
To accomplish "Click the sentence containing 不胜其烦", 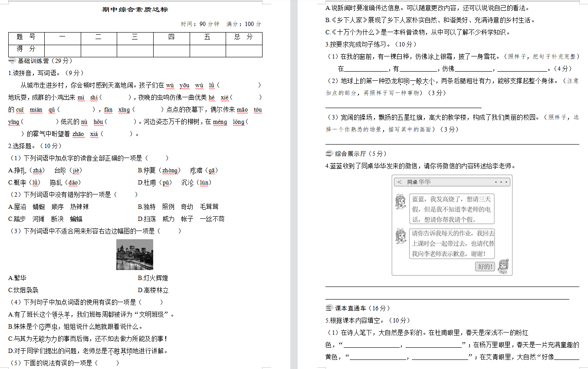I will coord(88,351).
